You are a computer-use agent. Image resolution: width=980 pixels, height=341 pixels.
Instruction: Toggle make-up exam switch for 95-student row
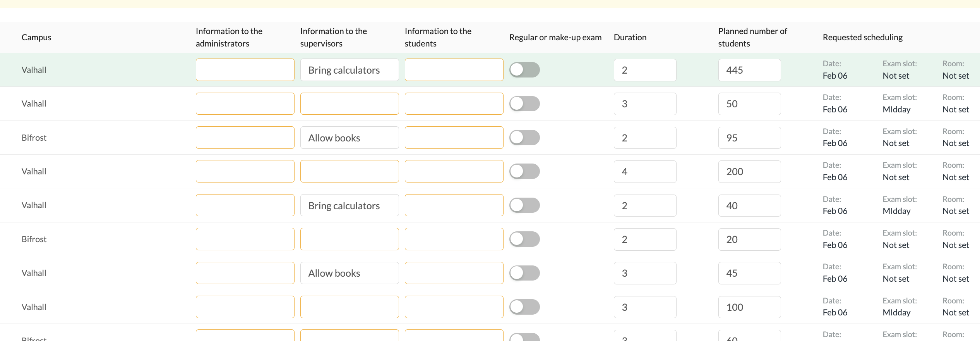pos(524,138)
